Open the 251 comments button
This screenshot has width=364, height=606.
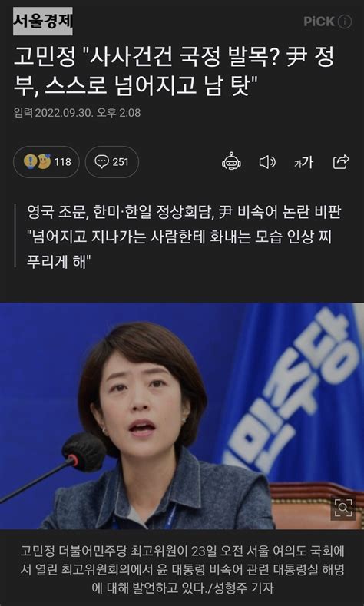point(111,162)
